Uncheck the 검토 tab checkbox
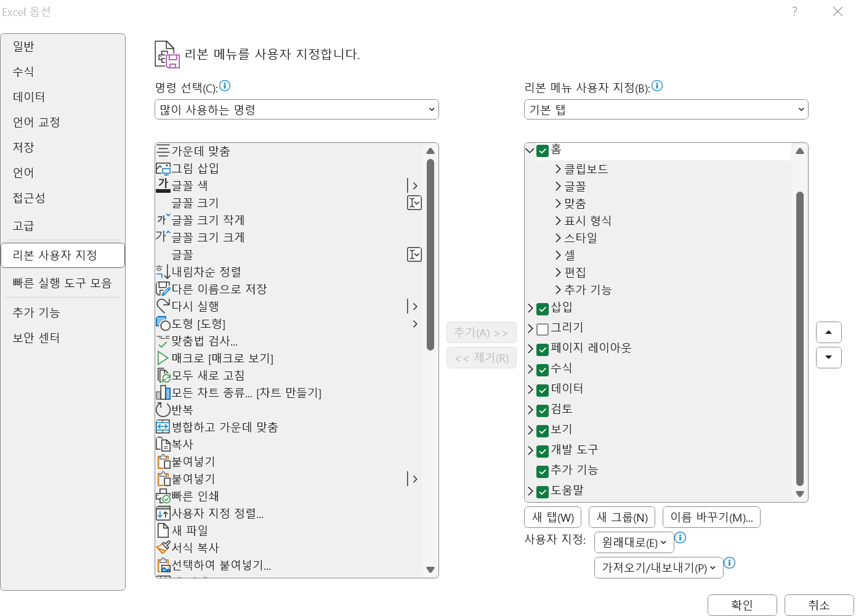 543,410
